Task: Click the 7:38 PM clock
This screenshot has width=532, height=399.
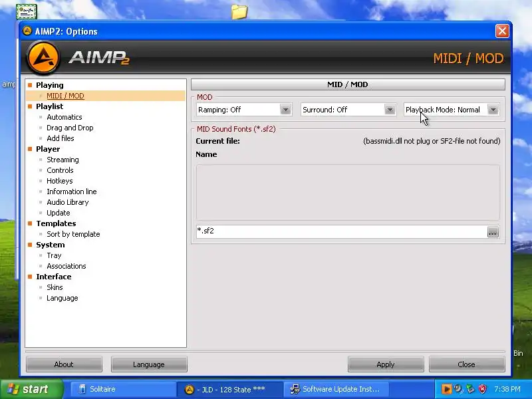Action: click(507, 389)
